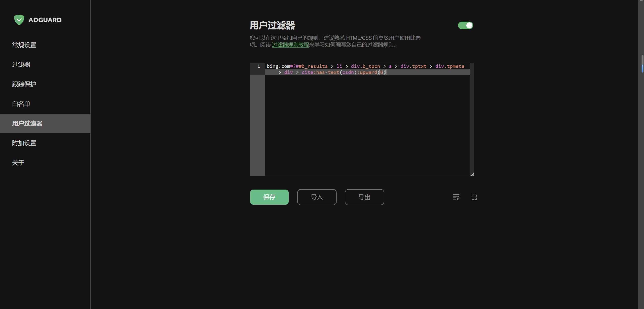Toggle line wrap icon below the editor
Image resolution: width=644 pixels, height=309 pixels.
[456, 197]
